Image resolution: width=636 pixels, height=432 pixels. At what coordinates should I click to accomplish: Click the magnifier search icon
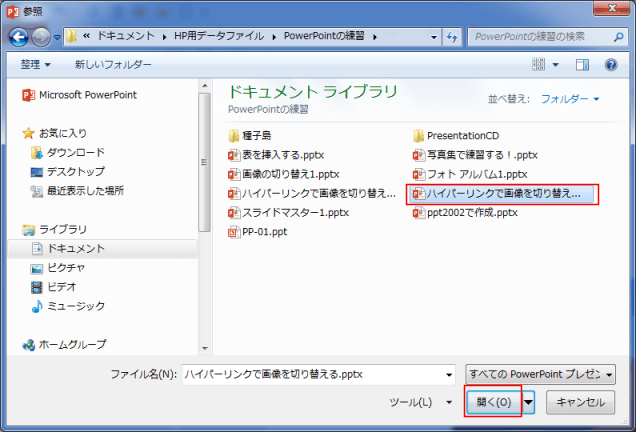[618, 37]
